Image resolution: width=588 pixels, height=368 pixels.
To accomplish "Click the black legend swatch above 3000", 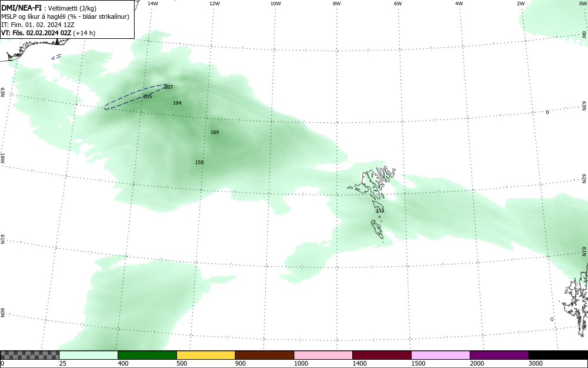I will 558,355.
